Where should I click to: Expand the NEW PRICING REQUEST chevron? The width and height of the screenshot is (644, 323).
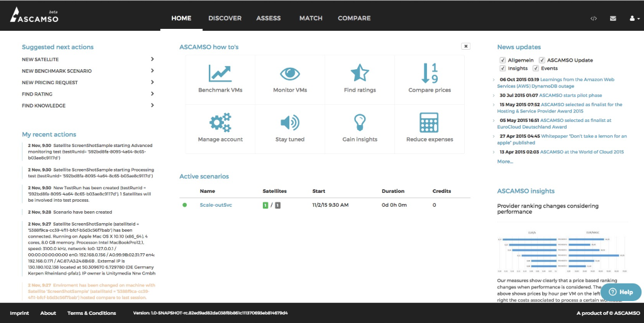coord(152,82)
